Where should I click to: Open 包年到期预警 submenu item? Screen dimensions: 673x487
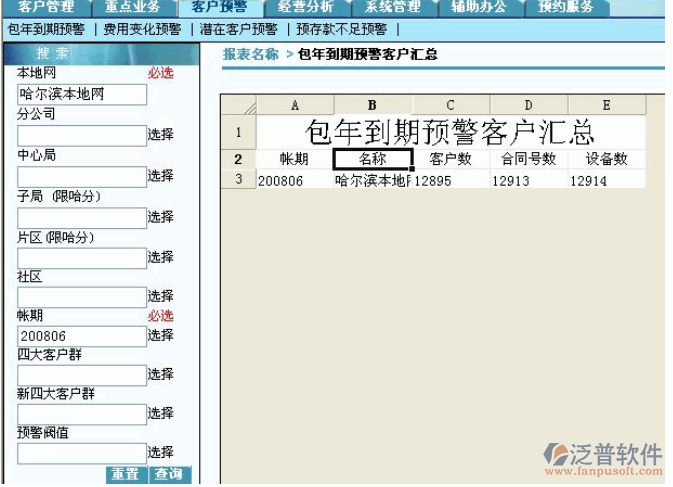pyautogui.click(x=46, y=30)
